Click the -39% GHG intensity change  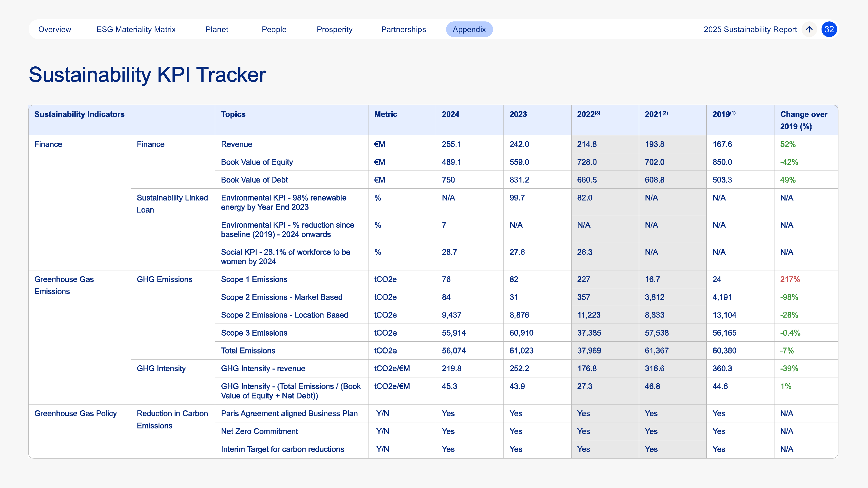(789, 368)
